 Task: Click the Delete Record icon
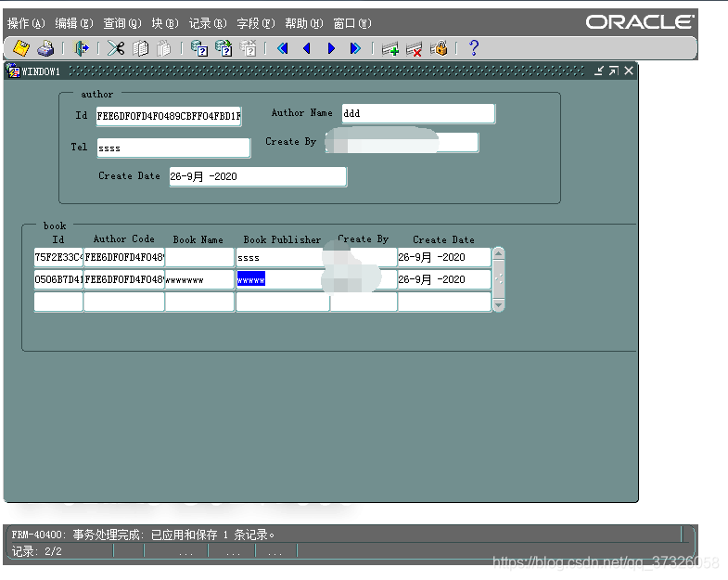(415, 48)
